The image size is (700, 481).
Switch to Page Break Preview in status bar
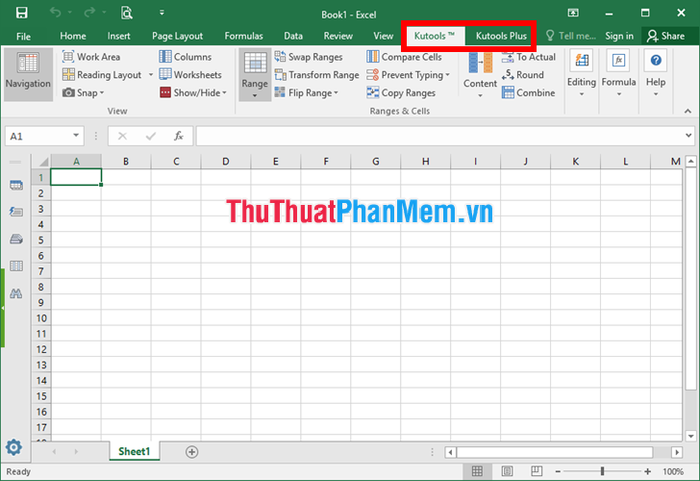(536, 471)
